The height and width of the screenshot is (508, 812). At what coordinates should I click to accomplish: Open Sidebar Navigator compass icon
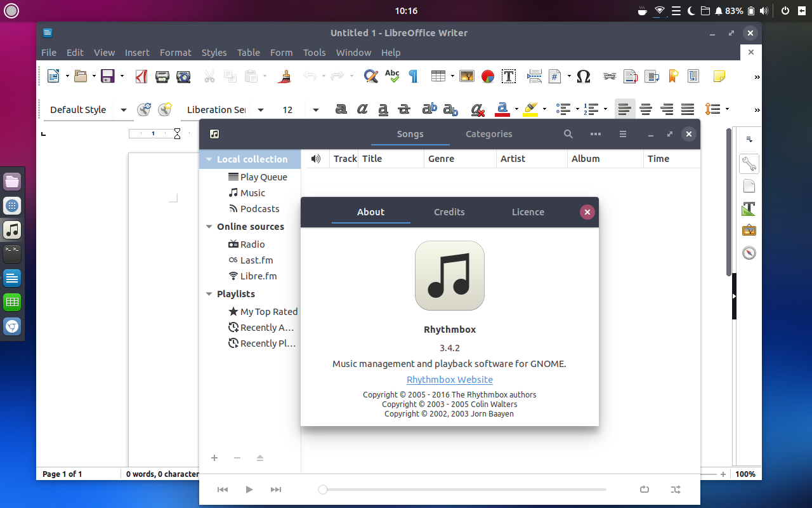749,253
